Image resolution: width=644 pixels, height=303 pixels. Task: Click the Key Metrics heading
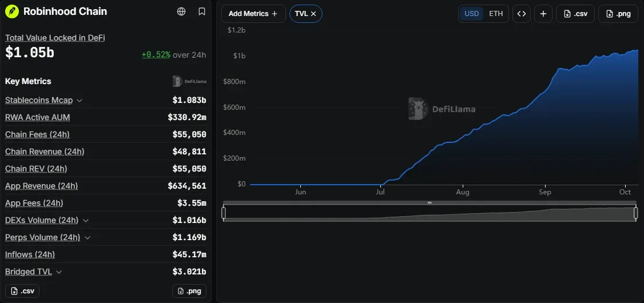tap(29, 81)
